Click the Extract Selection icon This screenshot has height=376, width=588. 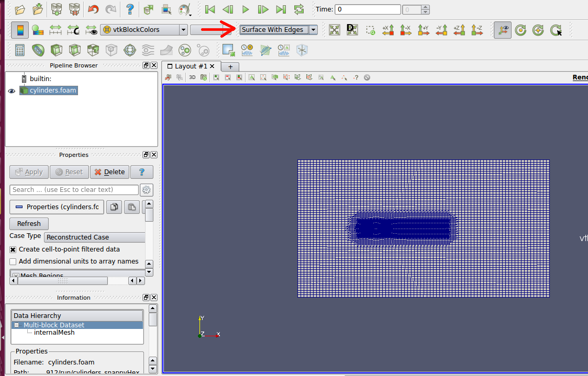228,50
